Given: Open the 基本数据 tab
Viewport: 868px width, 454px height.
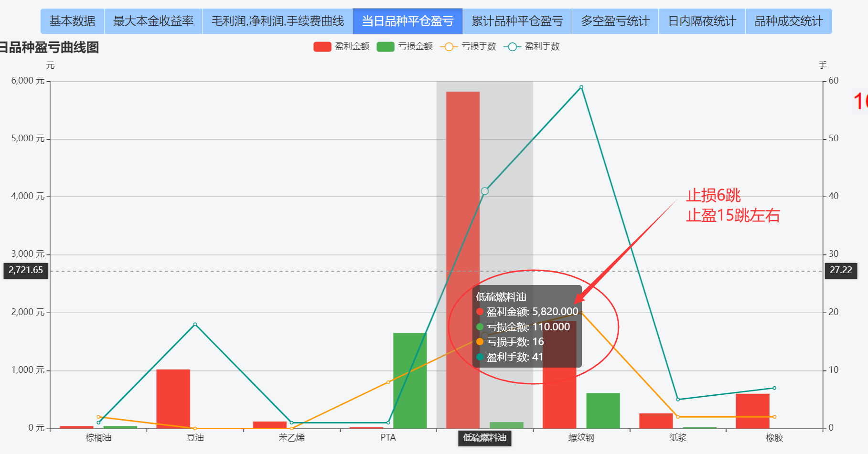Looking at the screenshot, I should [72, 21].
